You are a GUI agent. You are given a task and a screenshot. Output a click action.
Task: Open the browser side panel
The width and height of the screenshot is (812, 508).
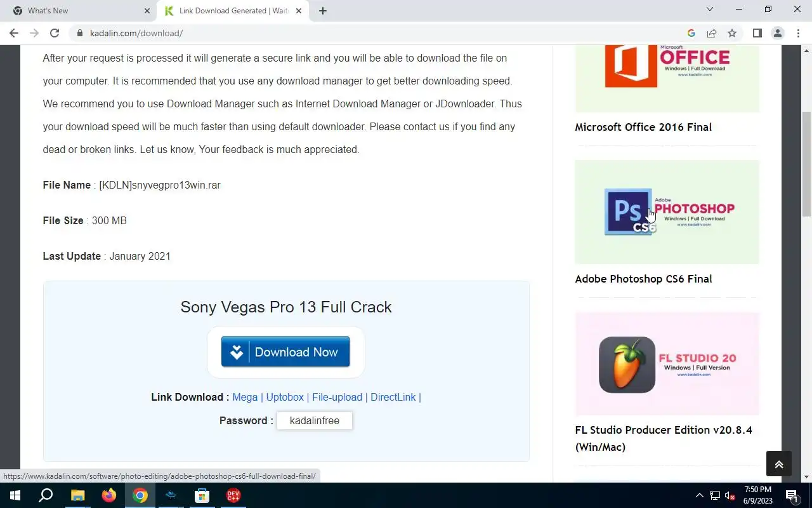[757, 33]
